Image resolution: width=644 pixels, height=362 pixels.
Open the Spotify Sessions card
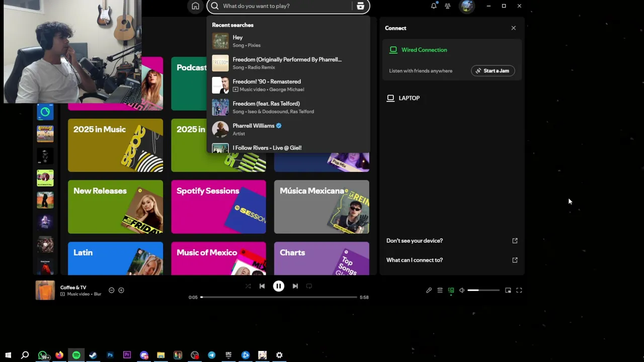pyautogui.click(x=218, y=207)
